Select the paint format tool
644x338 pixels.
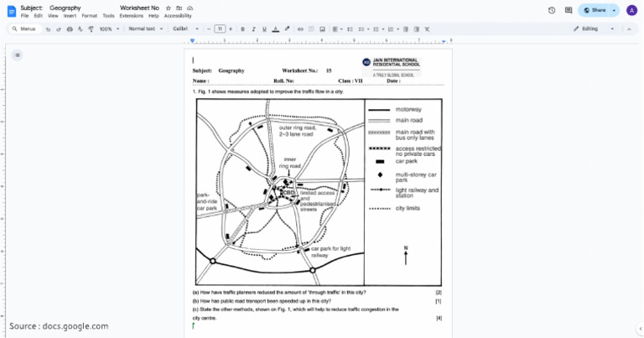tap(91, 29)
